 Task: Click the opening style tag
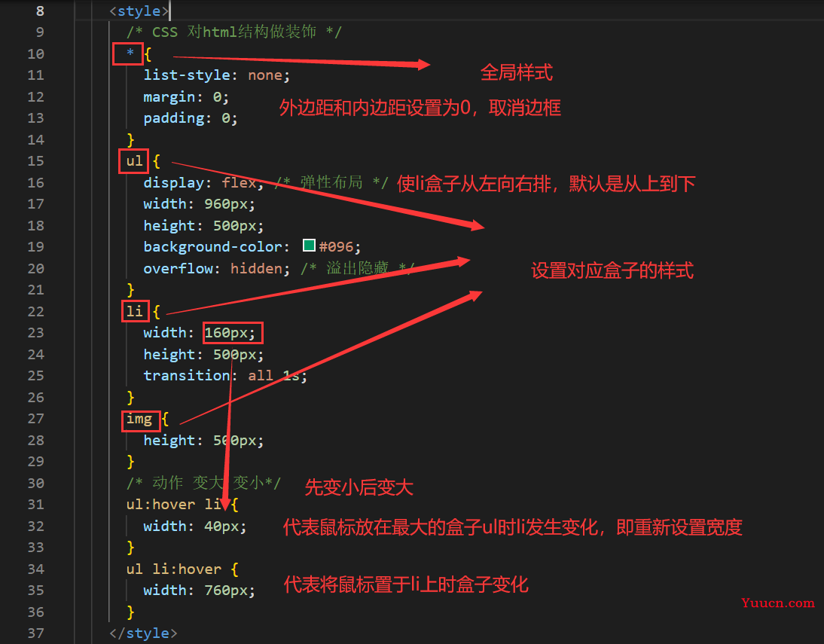139,11
